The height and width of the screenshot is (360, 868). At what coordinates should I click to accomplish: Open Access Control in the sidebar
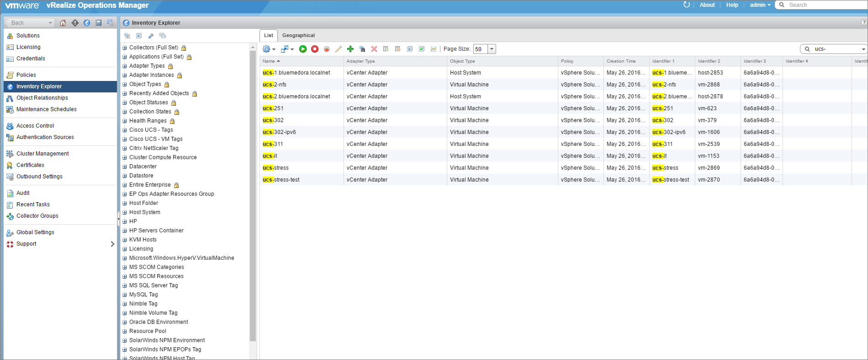[x=35, y=126]
